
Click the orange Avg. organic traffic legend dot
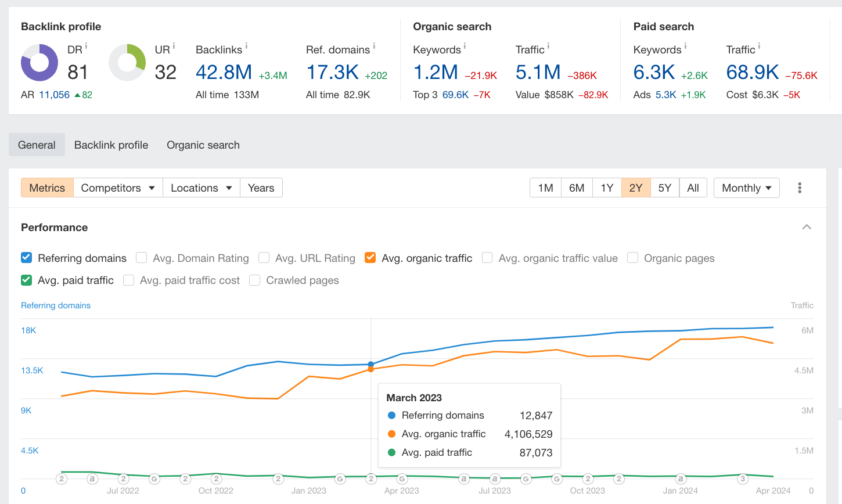click(393, 434)
